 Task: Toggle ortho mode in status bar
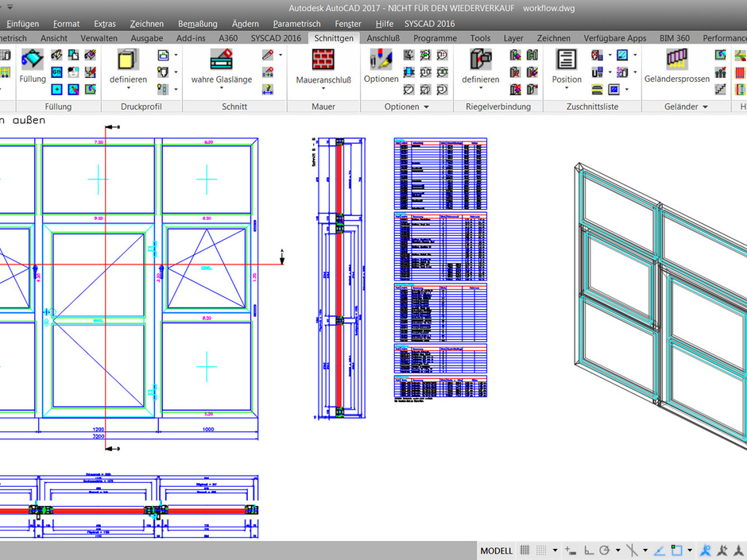(589, 550)
